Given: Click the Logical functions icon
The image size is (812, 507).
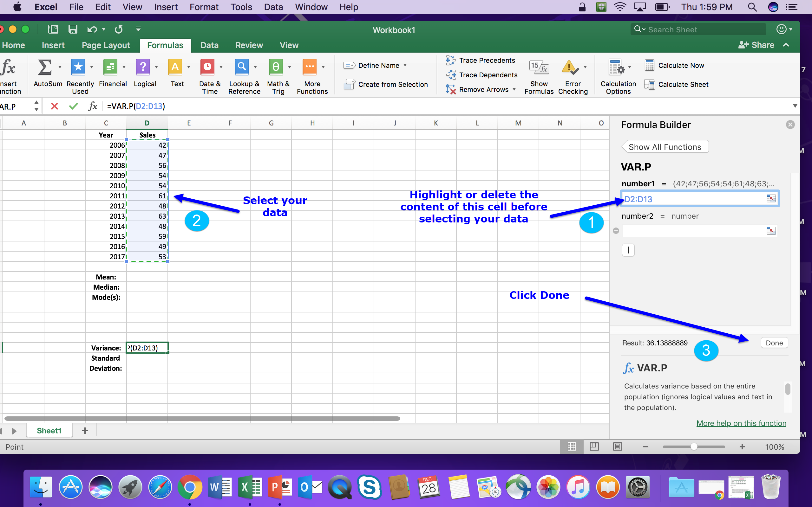Looking at the screenshot, I should (x=143, y=67).
